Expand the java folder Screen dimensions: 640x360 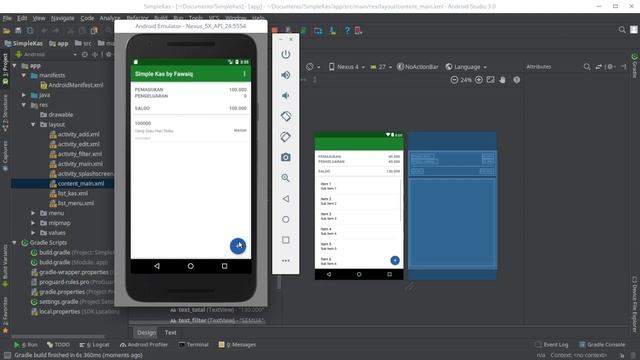24,95
